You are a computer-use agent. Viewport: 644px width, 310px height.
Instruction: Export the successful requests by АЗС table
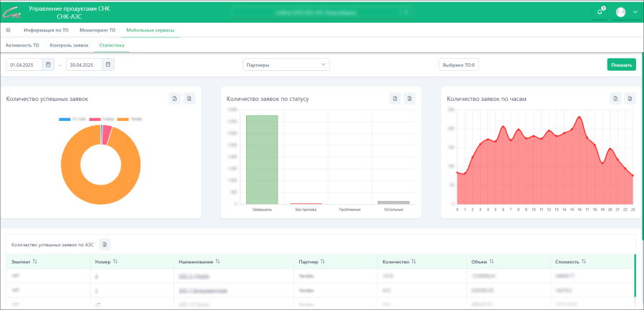[104, 245]
